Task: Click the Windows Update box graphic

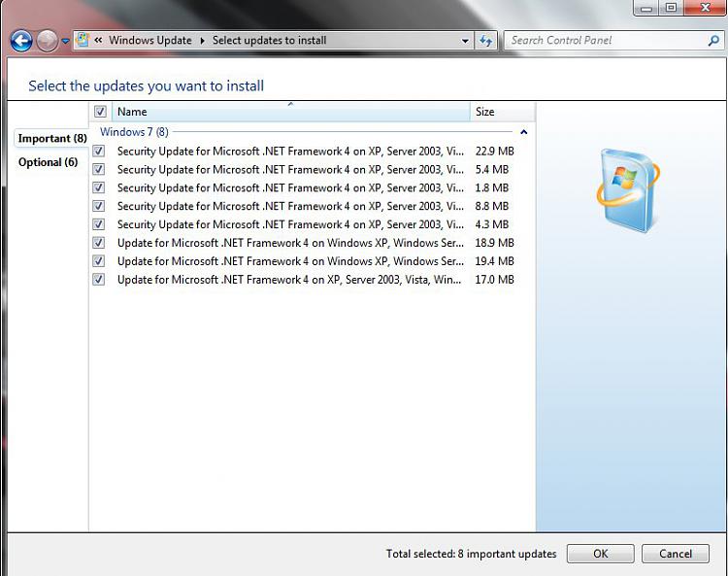Action: tap(628, 190)
